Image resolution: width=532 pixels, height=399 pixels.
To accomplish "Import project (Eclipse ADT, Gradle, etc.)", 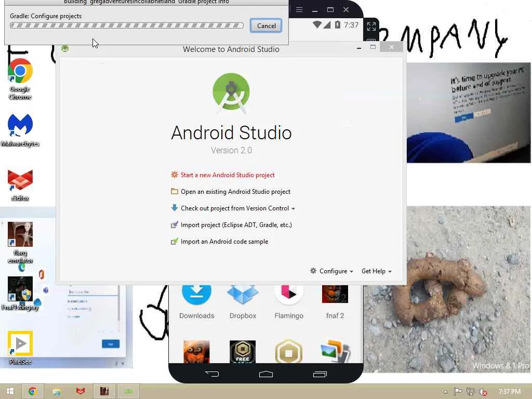I will 236,225.
